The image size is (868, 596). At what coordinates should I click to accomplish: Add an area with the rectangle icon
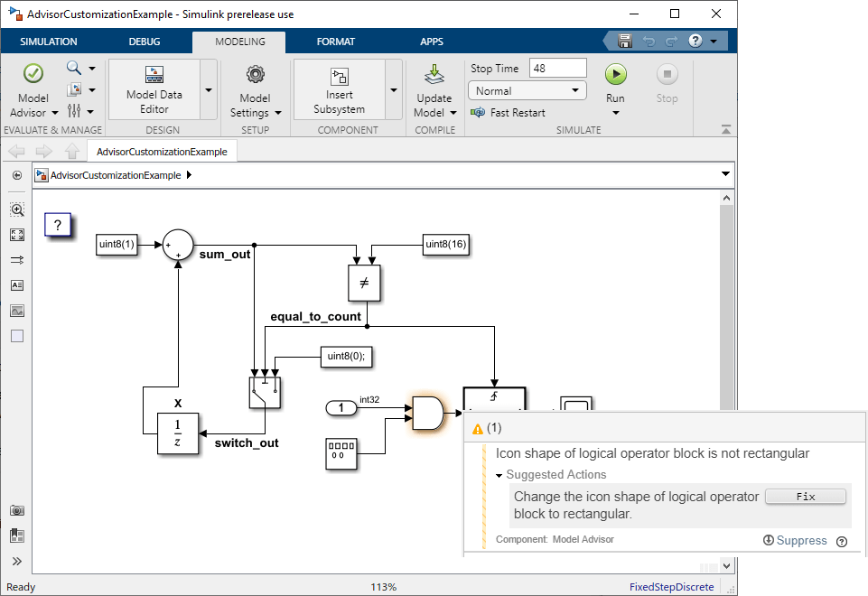point(17,336)
